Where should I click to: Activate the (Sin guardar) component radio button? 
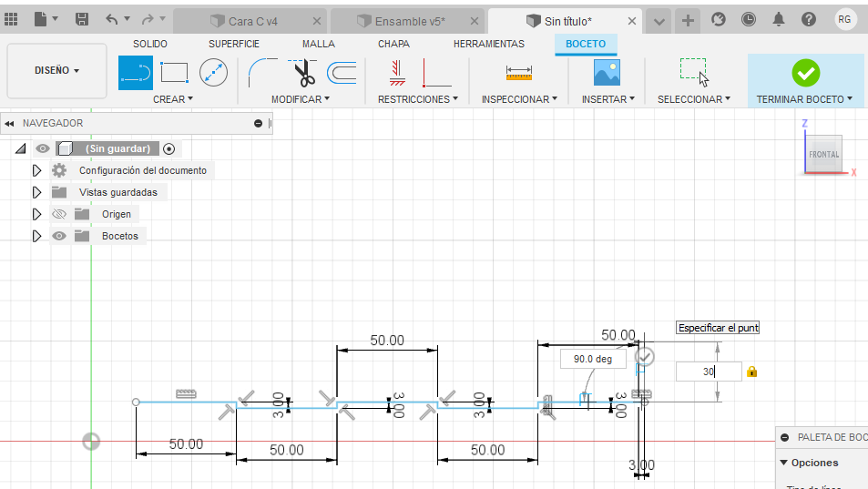(x=168, y=148)
